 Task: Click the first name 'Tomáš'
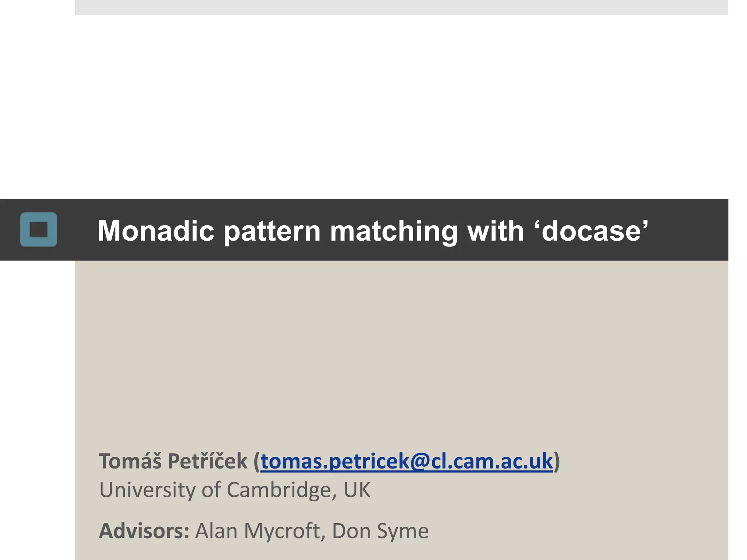[x=130, y=461]
